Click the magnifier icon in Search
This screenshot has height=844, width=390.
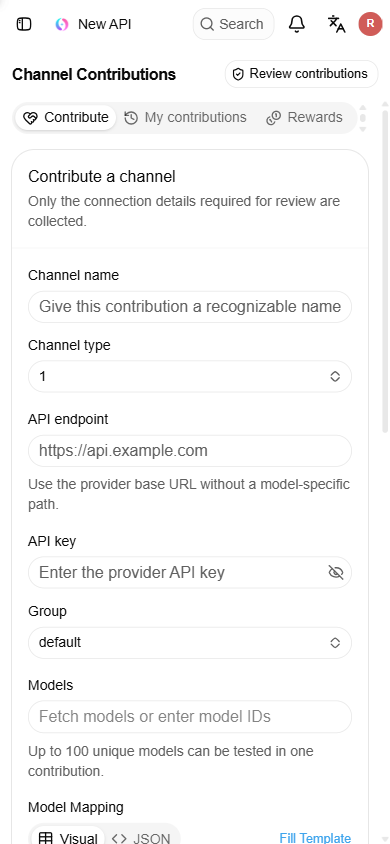point(207,24)
